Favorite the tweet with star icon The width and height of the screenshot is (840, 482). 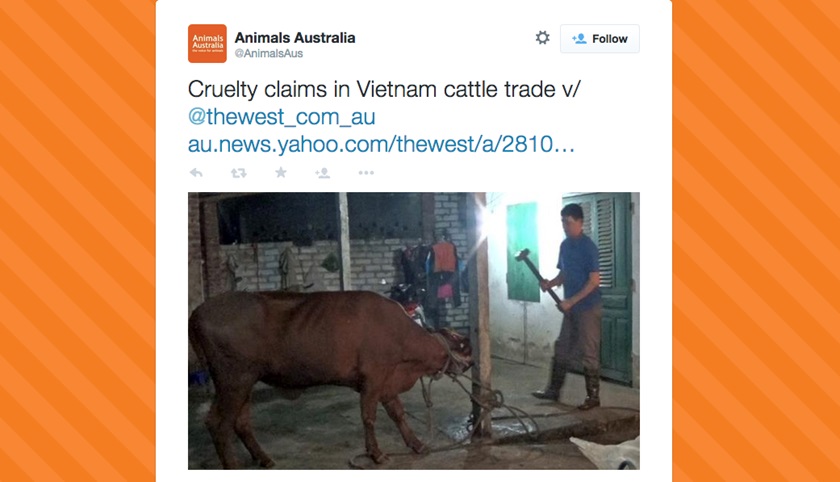tap(281, 172)
